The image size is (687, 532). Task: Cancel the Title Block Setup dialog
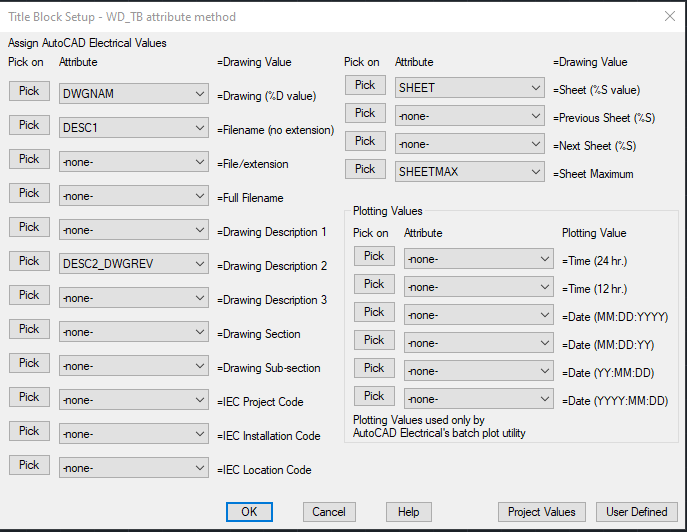click(329, 512)
